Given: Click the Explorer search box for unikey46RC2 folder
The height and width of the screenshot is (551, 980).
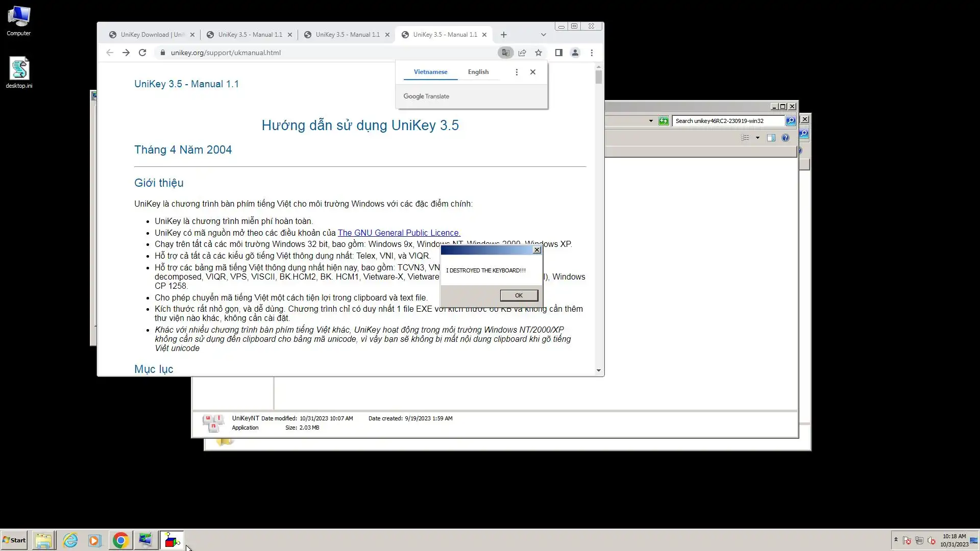Looking at the screenshot, I should click(728, 121).
